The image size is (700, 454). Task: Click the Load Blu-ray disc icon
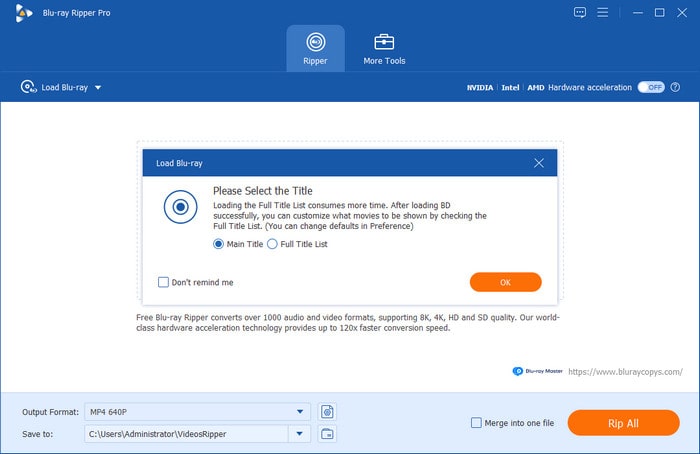click(x=28, y=87)
